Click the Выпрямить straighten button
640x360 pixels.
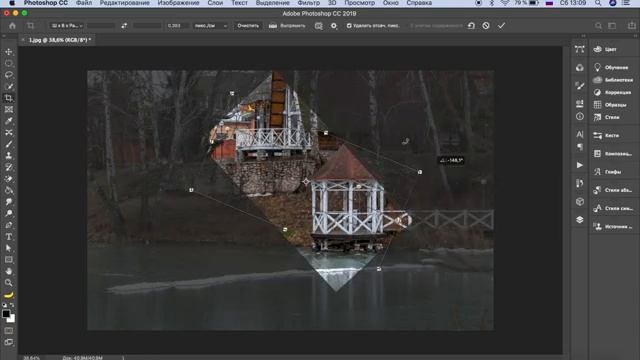287,26
